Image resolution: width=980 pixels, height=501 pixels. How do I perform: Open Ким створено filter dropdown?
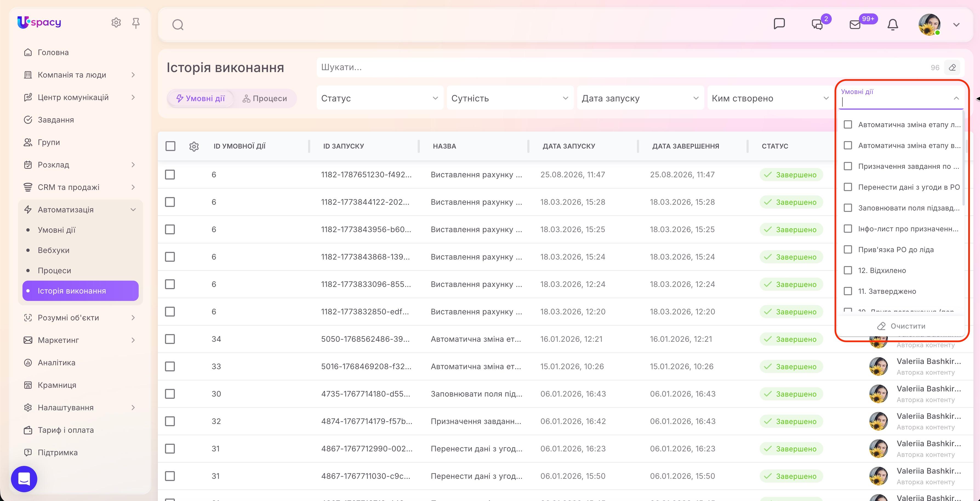(x=770, y=98)
